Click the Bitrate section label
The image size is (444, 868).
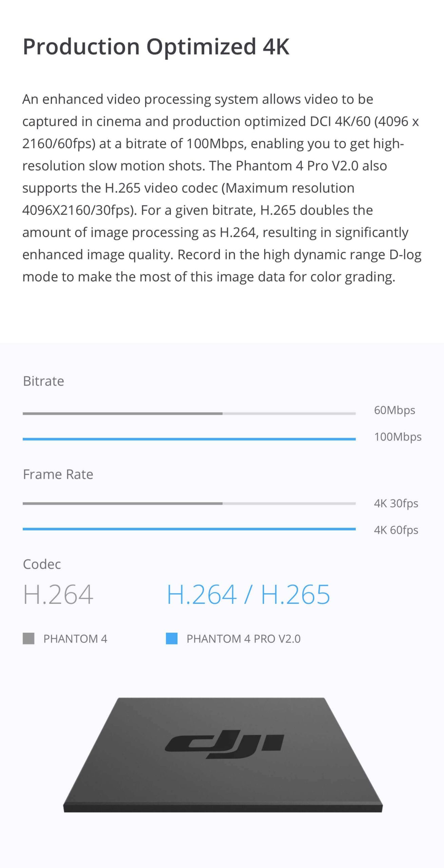coord(43,381)
